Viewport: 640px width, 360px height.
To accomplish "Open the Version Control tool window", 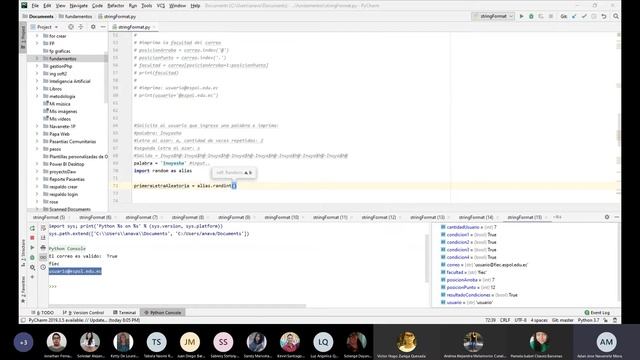I will pos(84,312).
